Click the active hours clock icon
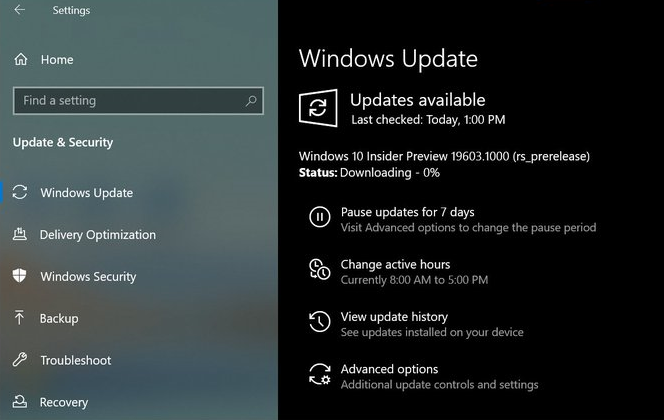This screenshot has width=664, height=420. coord(319,269)
